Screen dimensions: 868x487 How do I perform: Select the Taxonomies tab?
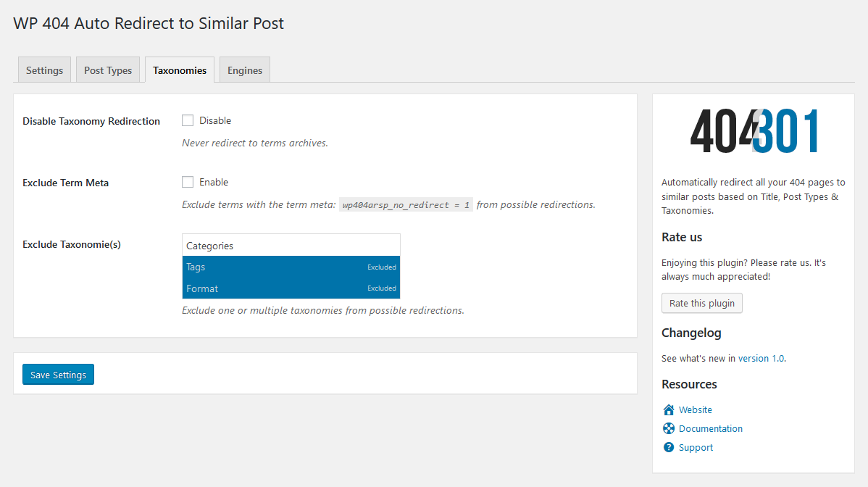click(x=180, y=70)
